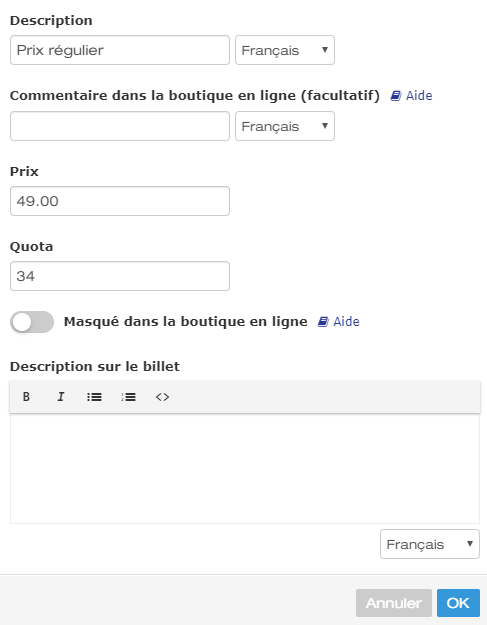Click the book icon beside the Commentaire label

[395, 96]
